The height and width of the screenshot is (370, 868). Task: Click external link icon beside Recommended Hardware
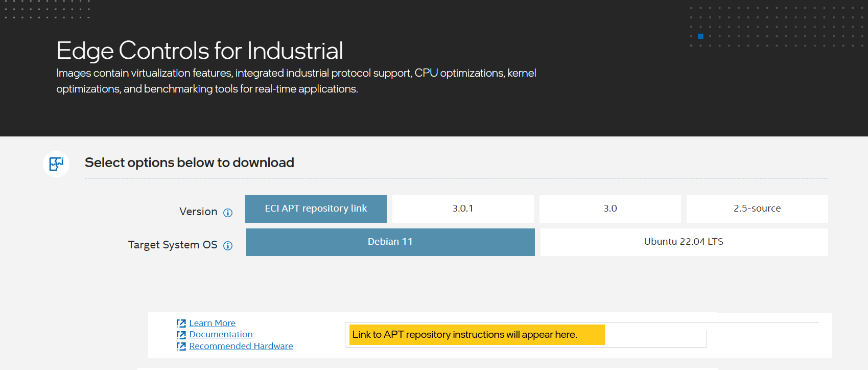point(181,346)
